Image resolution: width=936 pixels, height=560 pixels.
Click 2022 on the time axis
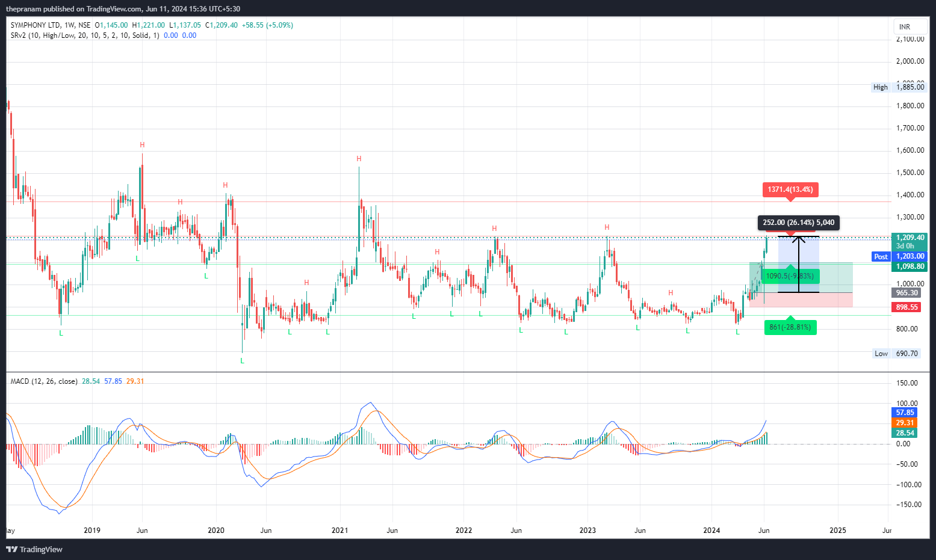(464, 531)
